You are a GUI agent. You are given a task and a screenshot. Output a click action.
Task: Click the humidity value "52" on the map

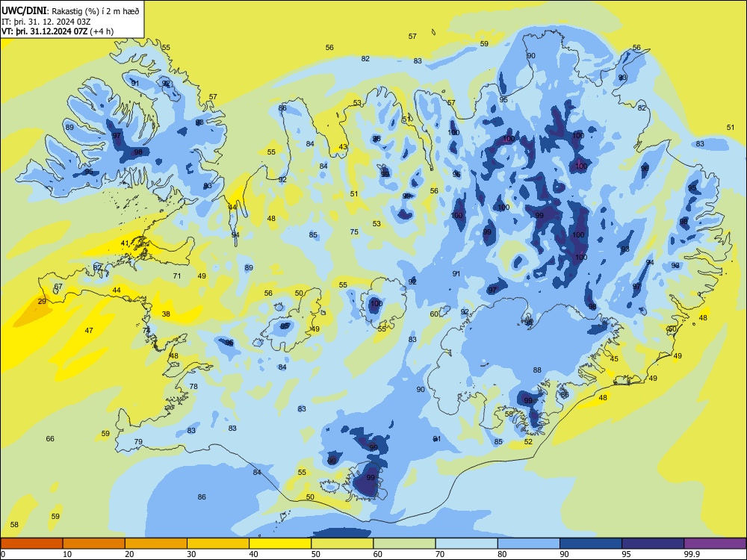(528, 441)
